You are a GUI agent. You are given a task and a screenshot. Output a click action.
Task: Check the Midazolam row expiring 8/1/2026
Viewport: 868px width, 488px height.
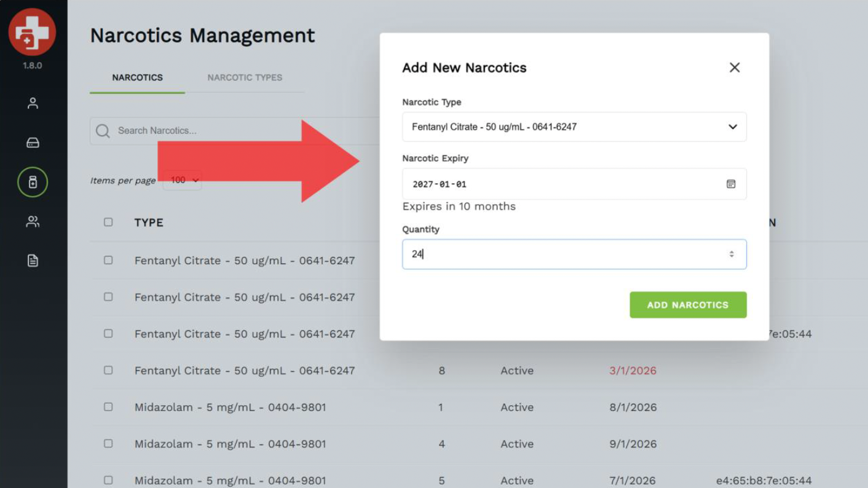pos(108,407)
